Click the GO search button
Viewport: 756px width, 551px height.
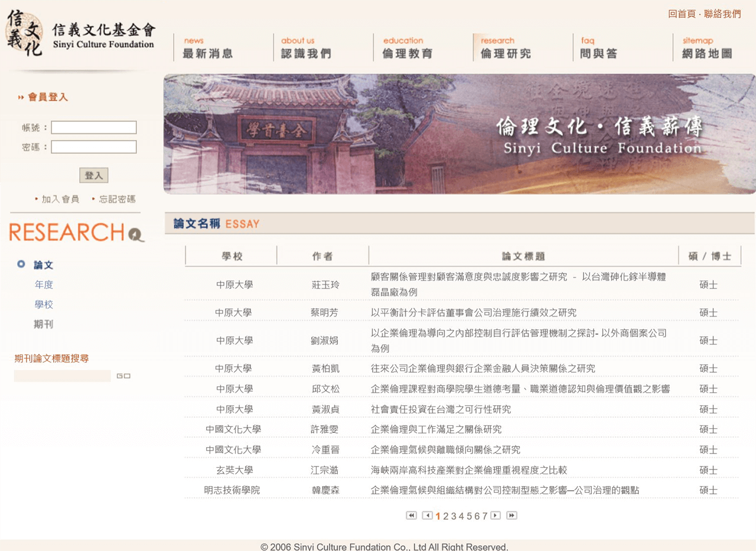click(x=123, y=376)
